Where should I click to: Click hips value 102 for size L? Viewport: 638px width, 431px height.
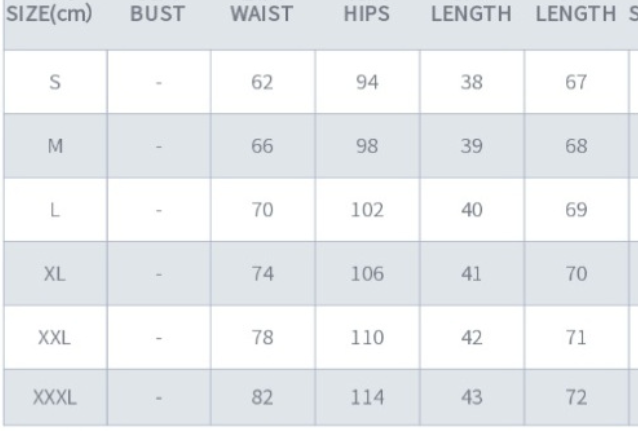pyautogui.click(x=367, y=211)
